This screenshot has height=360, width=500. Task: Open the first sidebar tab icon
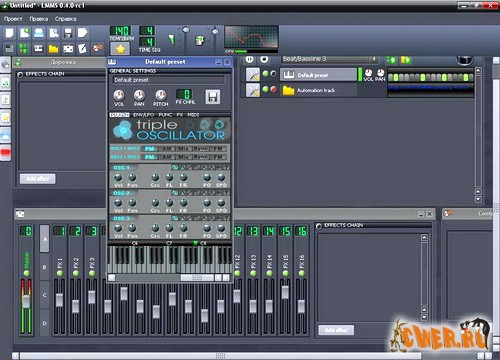click(x=6, y=65)
